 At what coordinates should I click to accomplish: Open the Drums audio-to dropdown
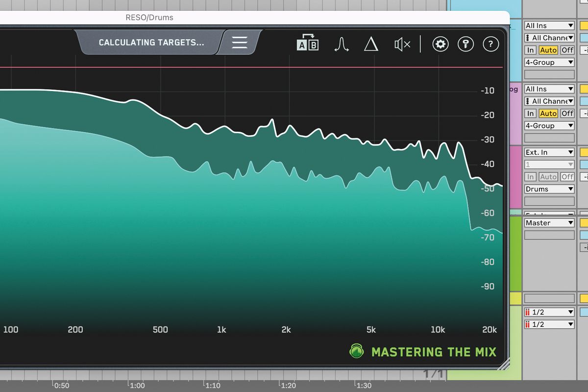pos(549,189)
